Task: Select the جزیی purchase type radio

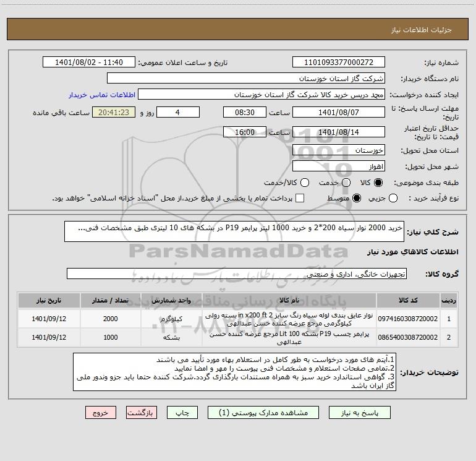Action: pos(393,198)
